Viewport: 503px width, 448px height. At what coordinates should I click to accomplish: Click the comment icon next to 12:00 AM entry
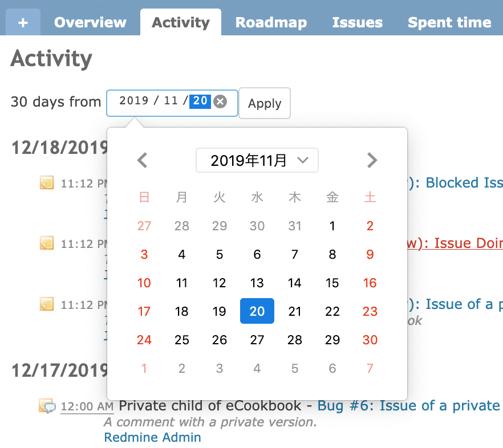(x=47, y=406)
